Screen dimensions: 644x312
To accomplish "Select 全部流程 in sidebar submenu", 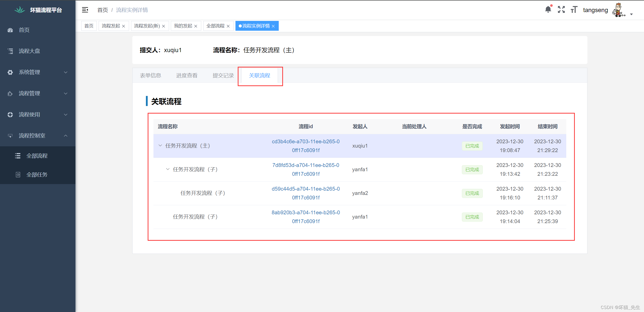I will coord(37,156).
